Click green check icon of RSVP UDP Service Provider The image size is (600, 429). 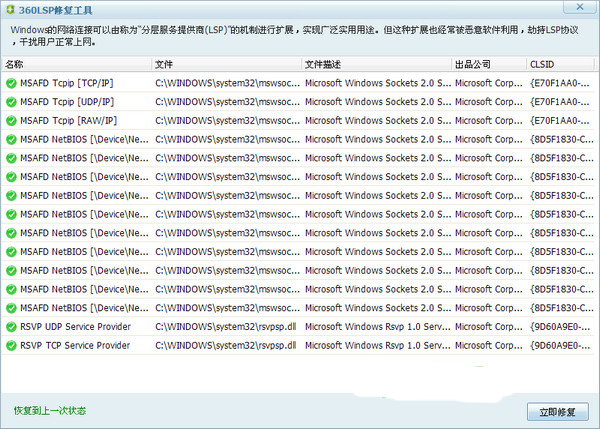(x=11, y=327)
